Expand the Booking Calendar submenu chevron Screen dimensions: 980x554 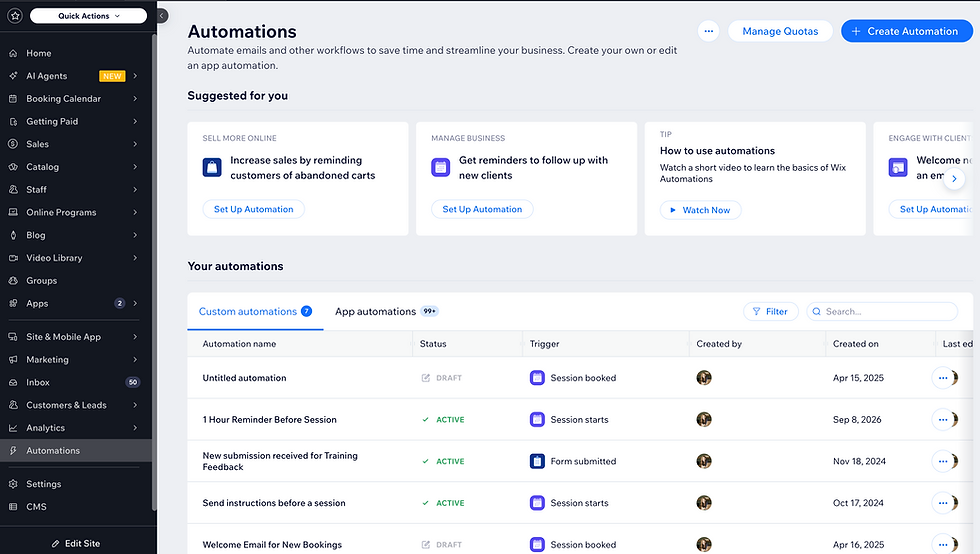click(x=135, y=99)
